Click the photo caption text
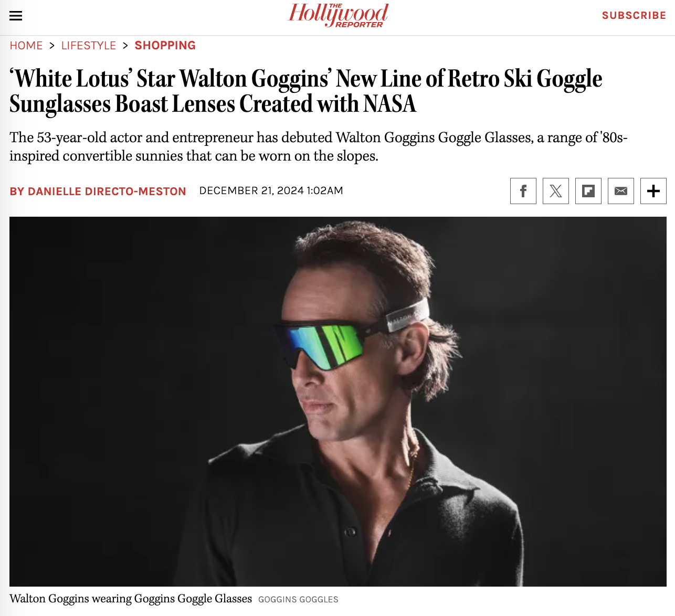The image size is (675, 616). pyautogui.click(x=131, y=599)
